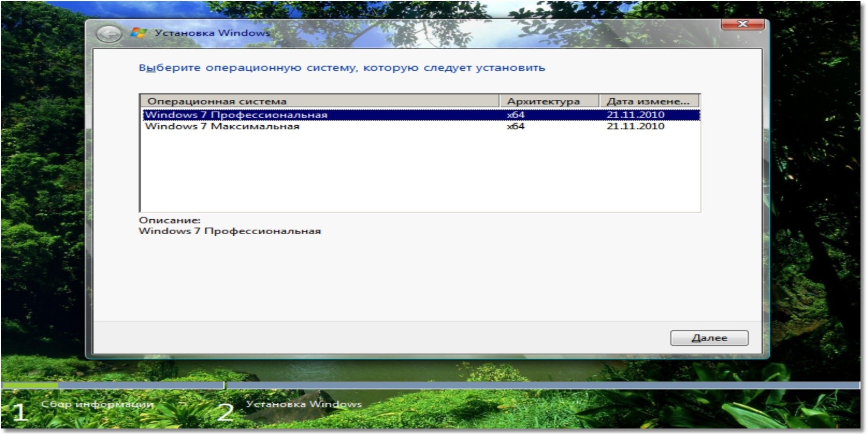Click the Windows flag icon in title
The height and width of the screenshot is (436, 868).
coord(139,33)
